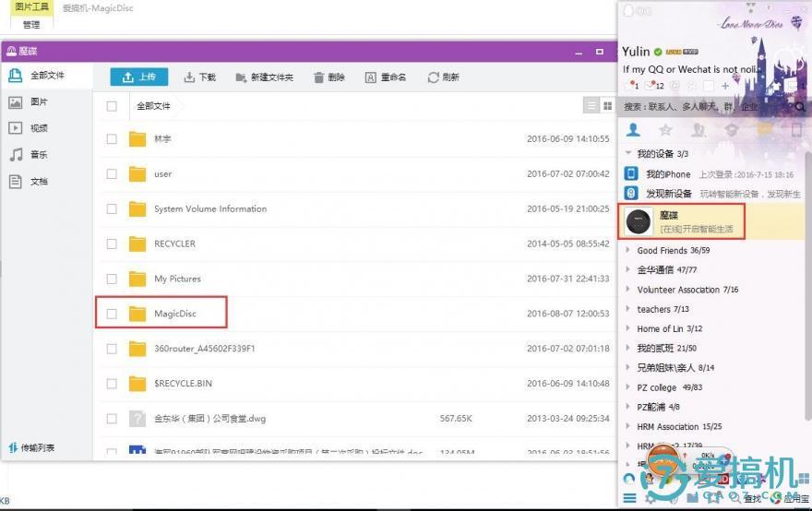
Task: Click the RECYCLER folder icon
Action: [x=137, y=244]
